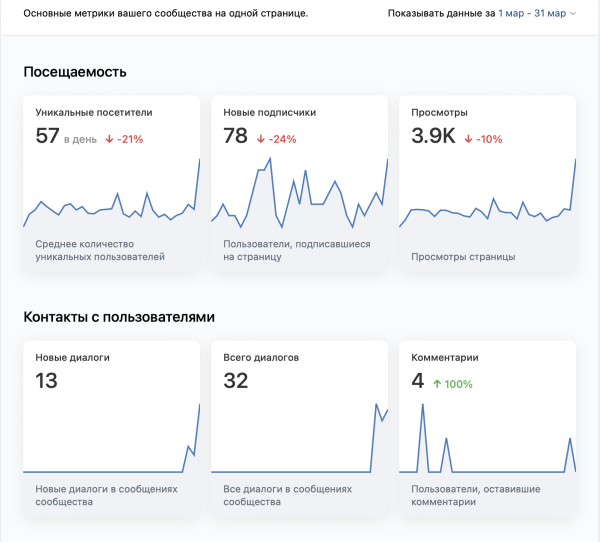Viewport: 600px width, 542px height.
Task: Open the Комментарии card title
Action: click(445, 357)
